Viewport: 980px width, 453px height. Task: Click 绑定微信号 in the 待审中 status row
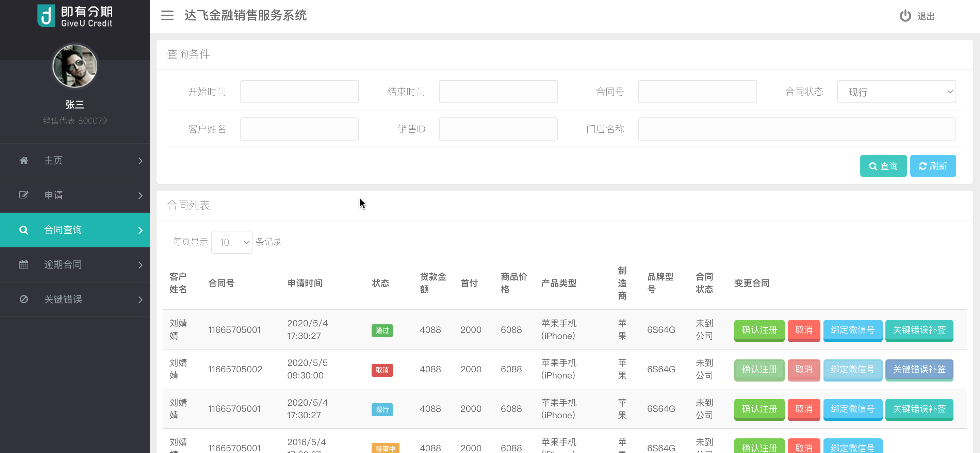point(852,447)
